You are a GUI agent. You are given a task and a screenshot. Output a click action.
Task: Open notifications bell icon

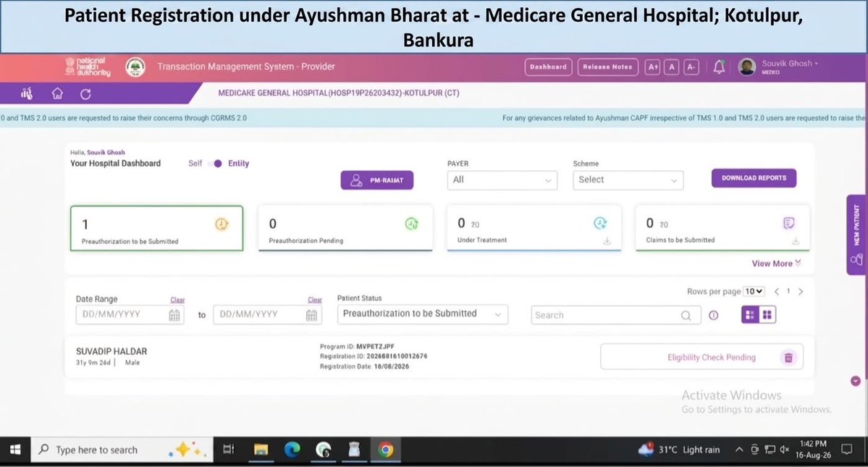719,67
